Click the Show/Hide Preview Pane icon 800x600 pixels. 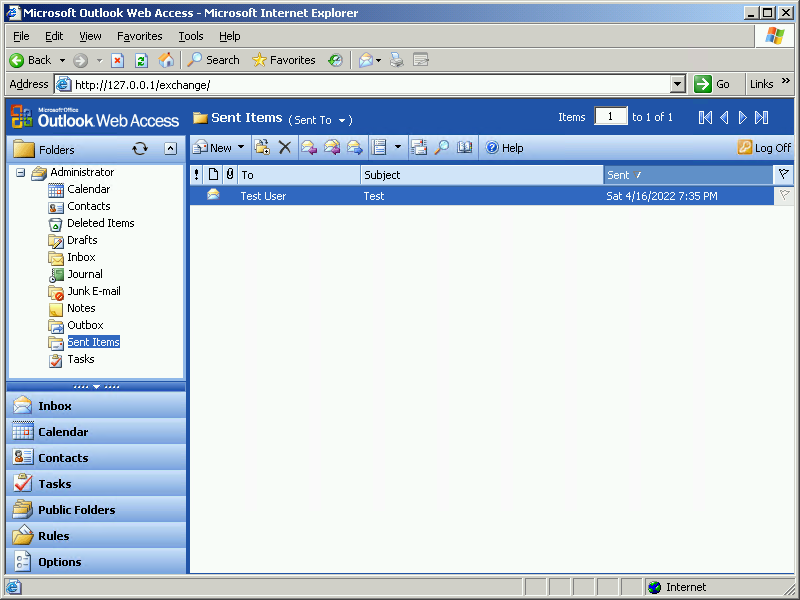tap(379, 148)
